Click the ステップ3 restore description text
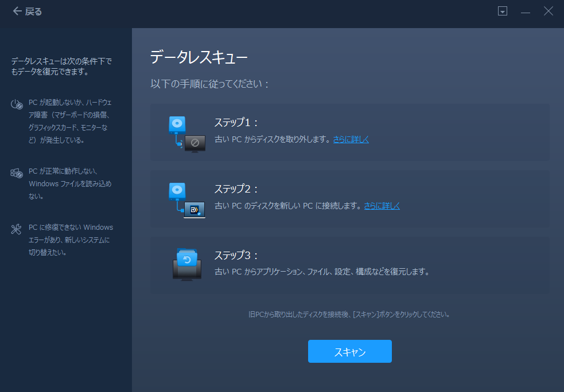This screenshot has height=392, width=564. tap(322, 272)
